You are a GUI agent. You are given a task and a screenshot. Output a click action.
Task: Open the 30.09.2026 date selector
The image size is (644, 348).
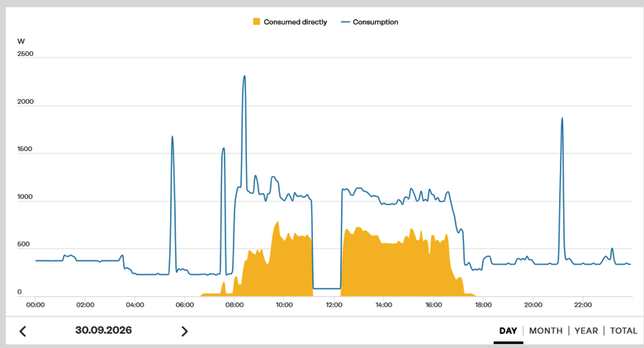[103, 331]
